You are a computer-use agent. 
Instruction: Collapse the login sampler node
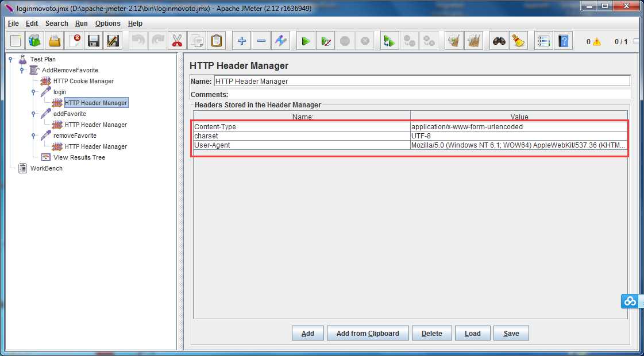[x=34, y=92]
